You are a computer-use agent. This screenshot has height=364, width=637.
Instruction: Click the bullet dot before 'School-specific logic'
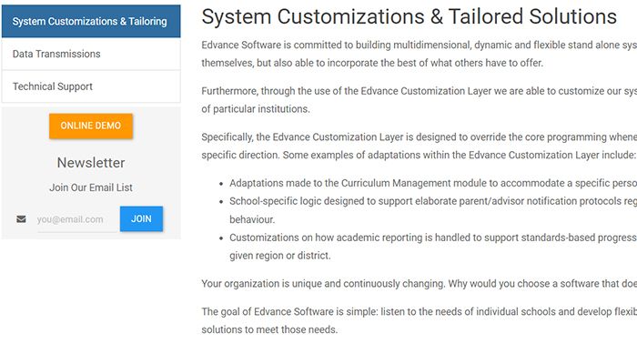click(220, 202)
